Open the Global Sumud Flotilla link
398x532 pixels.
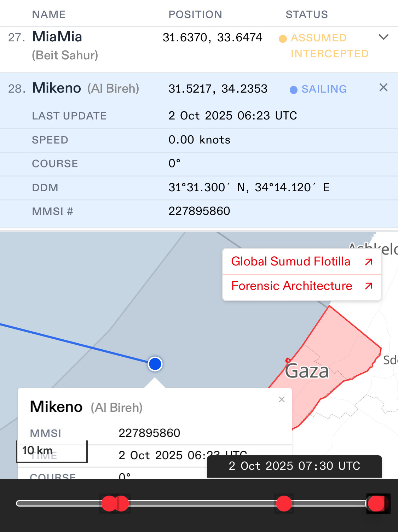point(290,262)
